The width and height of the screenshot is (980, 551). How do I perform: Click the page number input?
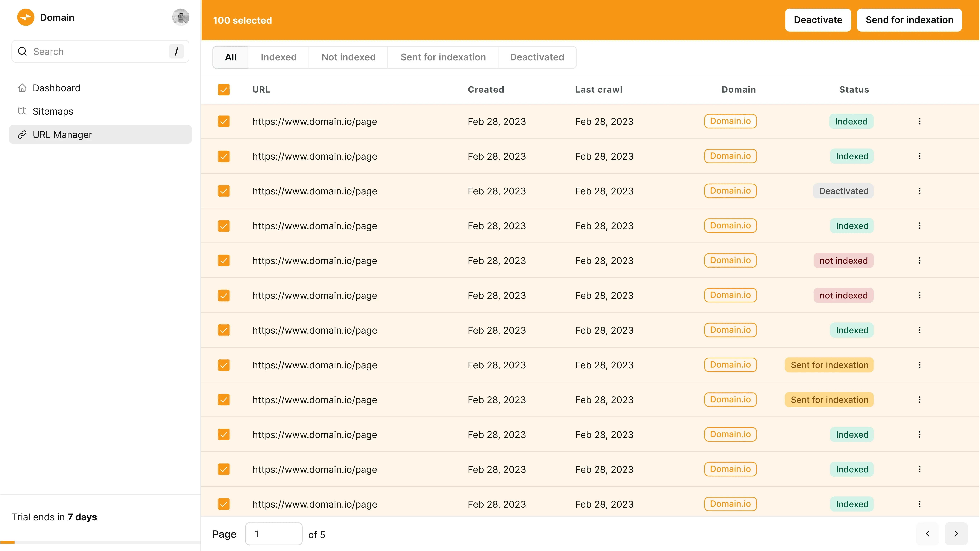coord(274,534)
